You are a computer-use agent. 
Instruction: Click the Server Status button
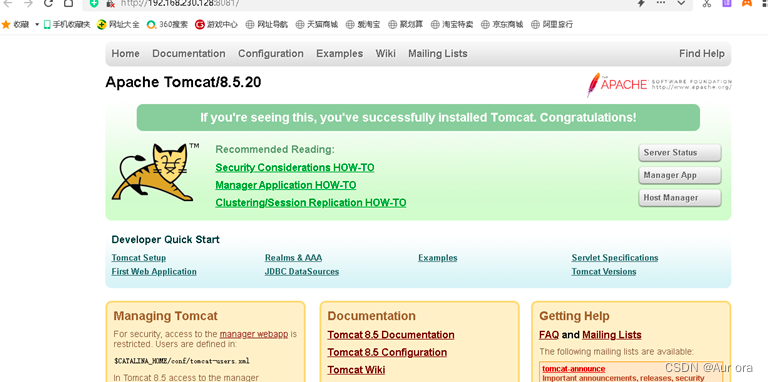coord(680,153)
